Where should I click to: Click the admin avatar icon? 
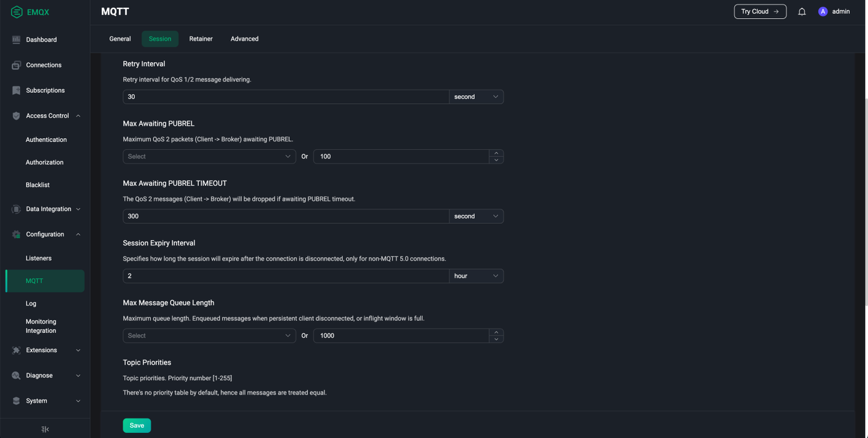pos(823,11)
